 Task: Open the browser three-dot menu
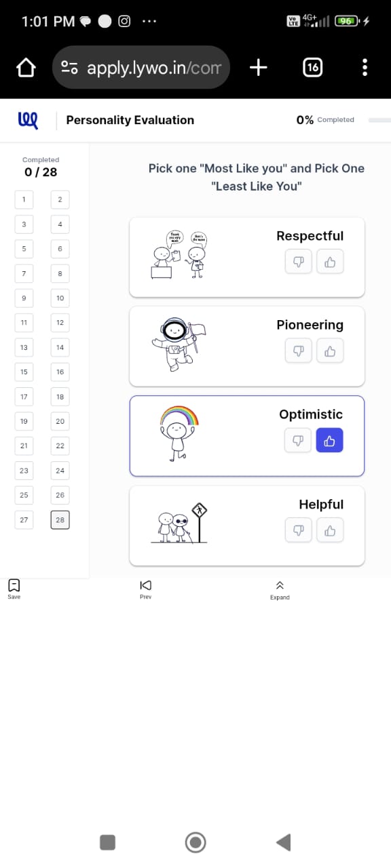(365, 67)
